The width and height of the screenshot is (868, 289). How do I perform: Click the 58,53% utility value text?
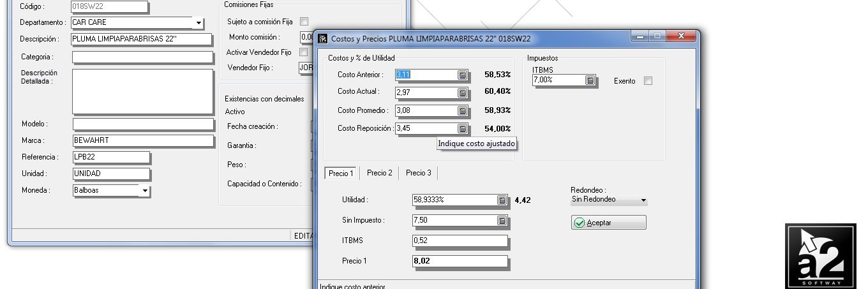(497, 75)
